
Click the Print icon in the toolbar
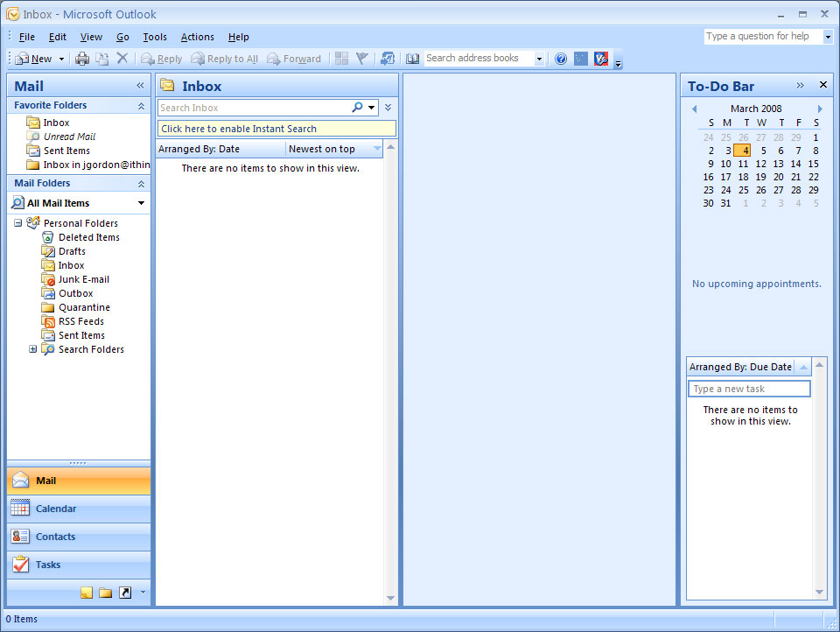click(x=82, y=59)
